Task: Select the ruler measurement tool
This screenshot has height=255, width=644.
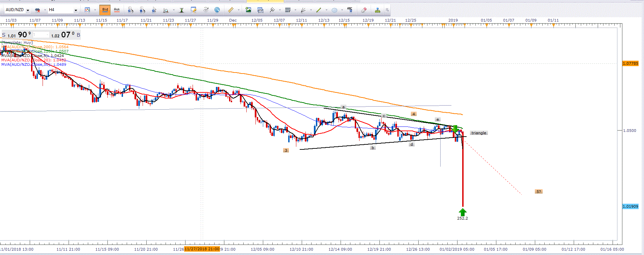Action: pyautogui.click(x=231, y=10)
